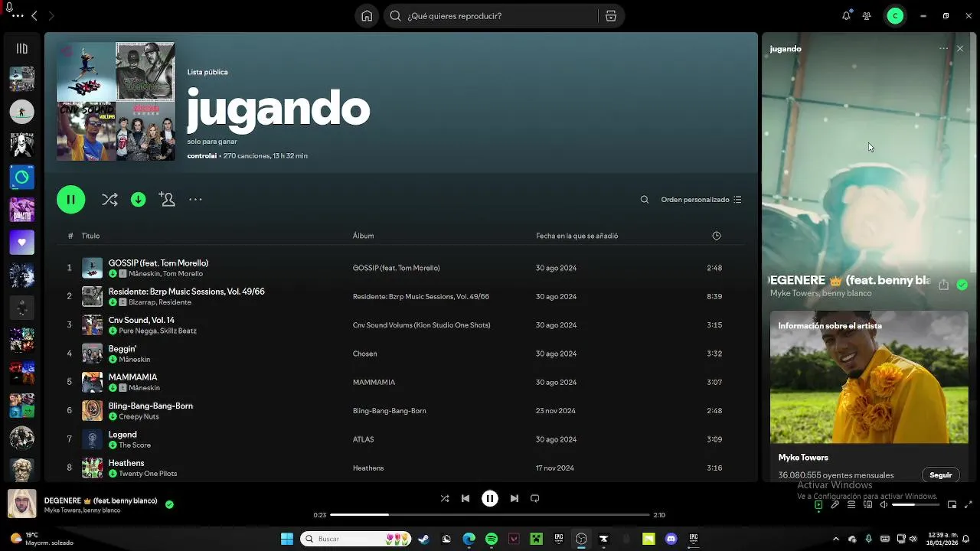Open the Chosen album link

click(x=364, y=354)
